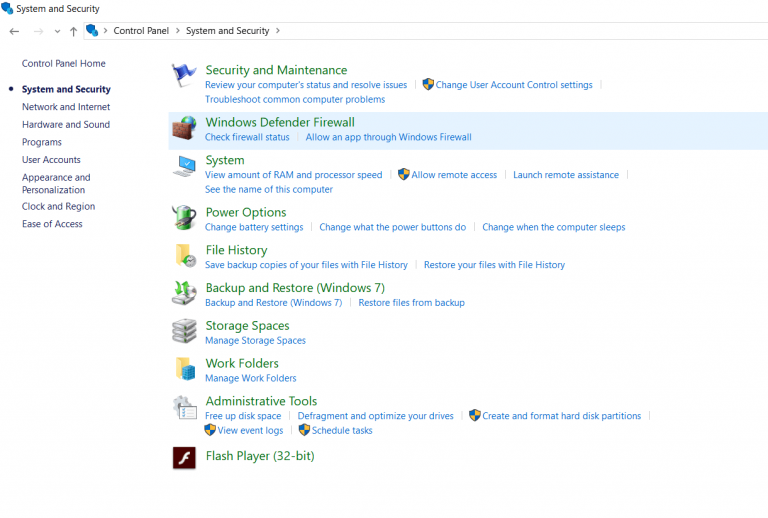The width and height of the screenshot is (768, 518).
Task: Click the title bar System and Security icon
Action: point(7,8)
